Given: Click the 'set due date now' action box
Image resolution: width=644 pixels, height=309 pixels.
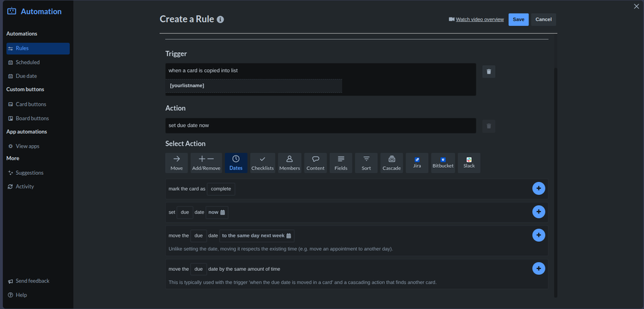Looking at the screenshot, I should click(x=320, y=126).
